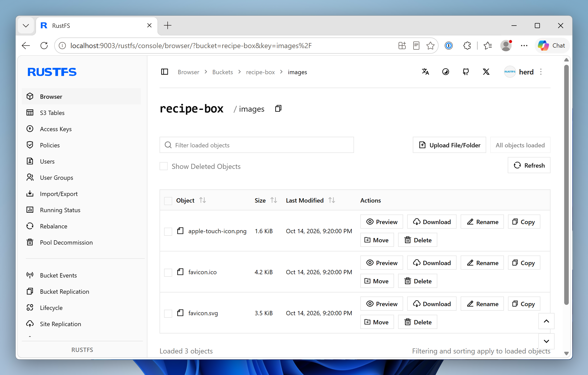This screenshot has height=375, width=588.
Task: Open the browser tab list chevron
Action: [x=26, y=26]
